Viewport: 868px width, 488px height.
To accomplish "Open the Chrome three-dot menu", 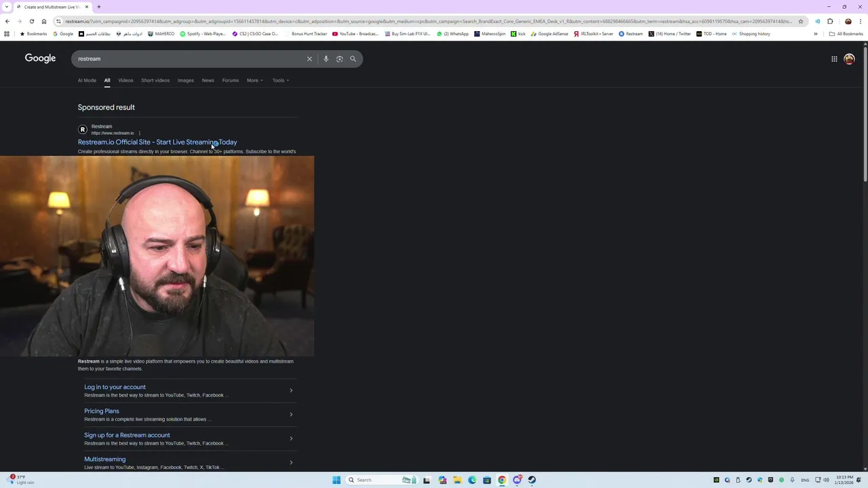I will pos(861,21).
